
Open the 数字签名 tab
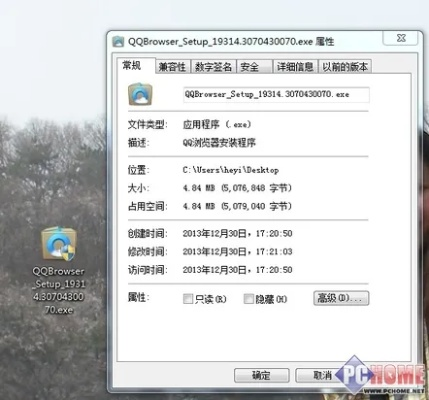click(213, 67)
